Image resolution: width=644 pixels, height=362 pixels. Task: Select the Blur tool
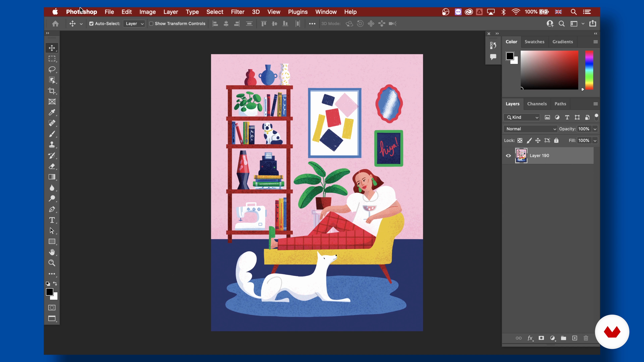tap(52, 188)
